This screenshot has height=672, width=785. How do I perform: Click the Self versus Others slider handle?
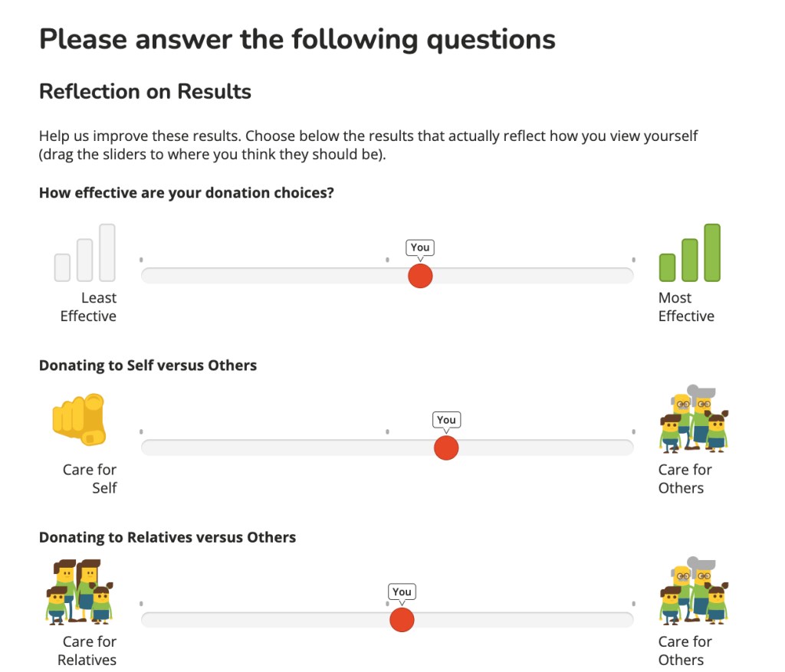(x=446, y=447)
